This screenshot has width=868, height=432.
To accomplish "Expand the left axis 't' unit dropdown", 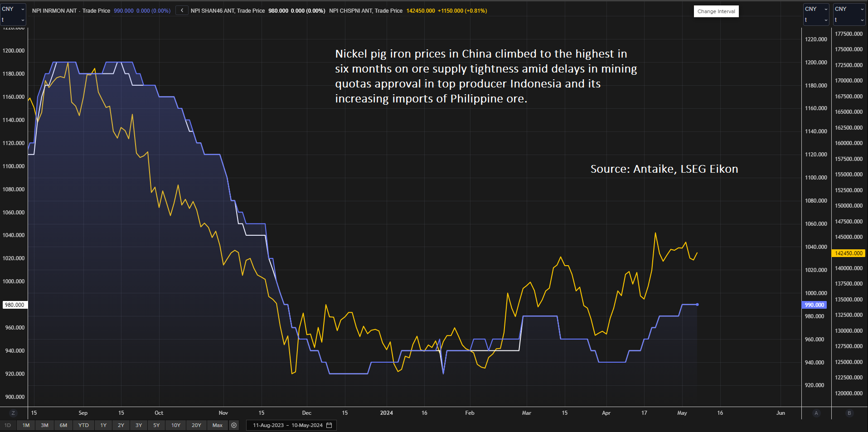I will pyautogui.click(x=13, y=20).
